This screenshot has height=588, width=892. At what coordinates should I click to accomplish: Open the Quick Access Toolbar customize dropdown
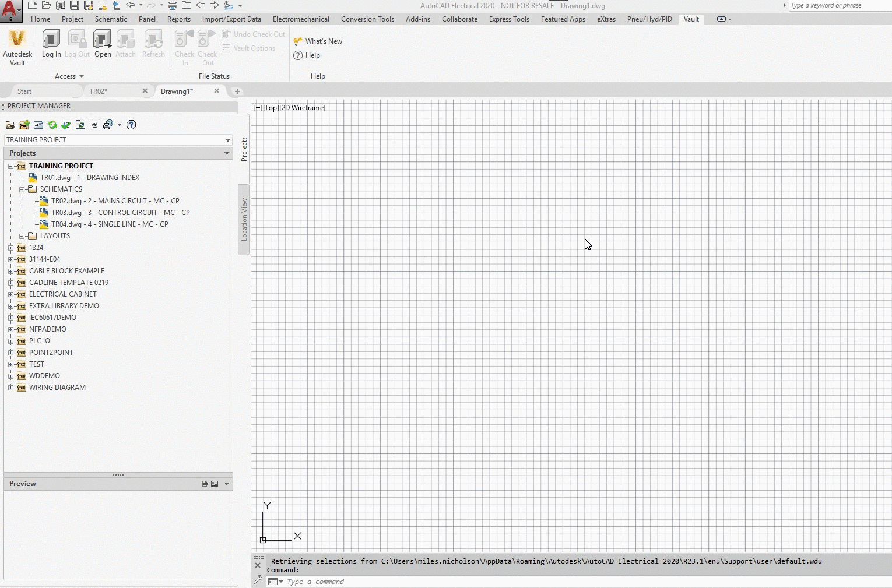[x=240, y=5]
